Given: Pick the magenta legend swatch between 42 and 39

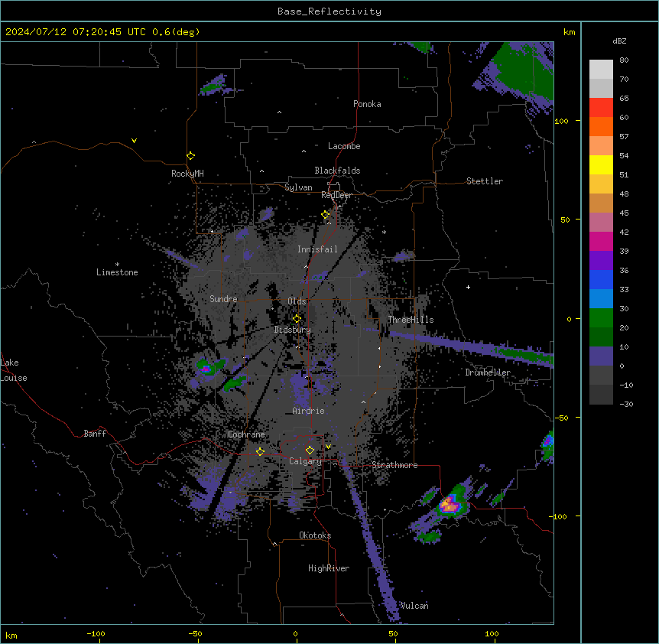Looking at the screenshot, I should [x=601, y=241].
